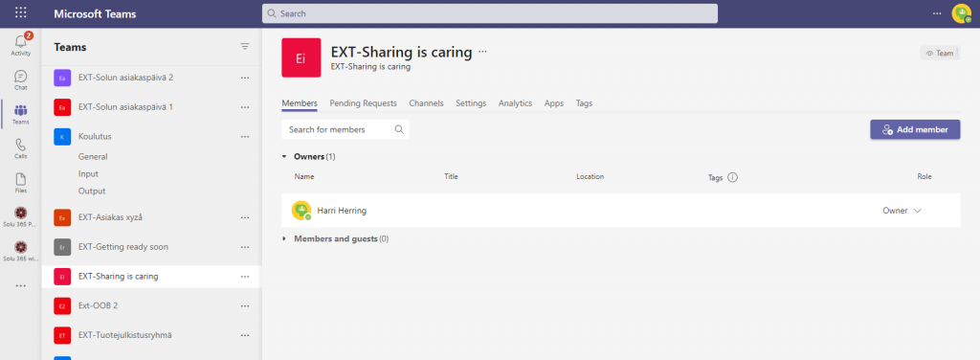
Task: Open Owner role dropdown for Harri Herring
Action: [x=902, y=211]
